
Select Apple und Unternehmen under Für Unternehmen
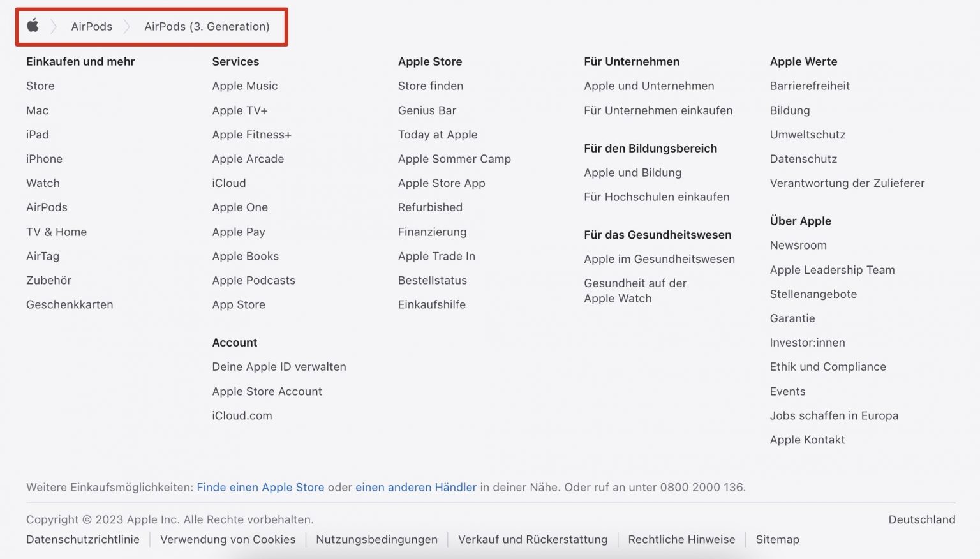(648, 86)
